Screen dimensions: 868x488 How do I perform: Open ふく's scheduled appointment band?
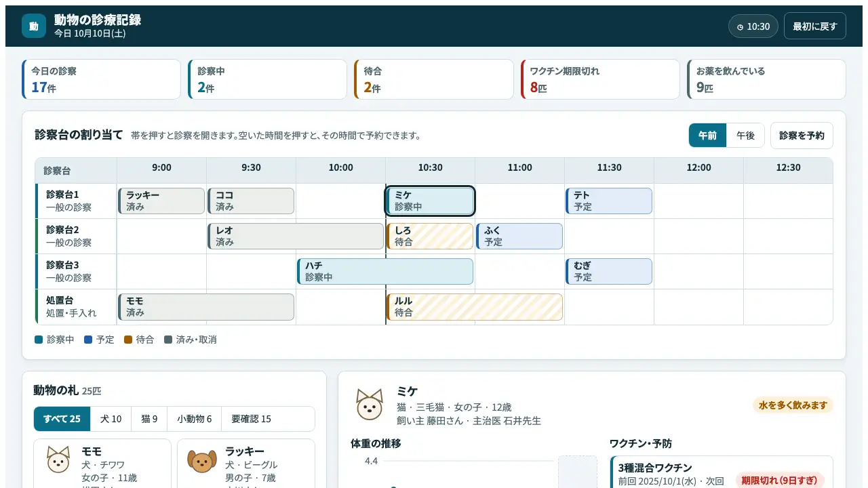[519, 237]
